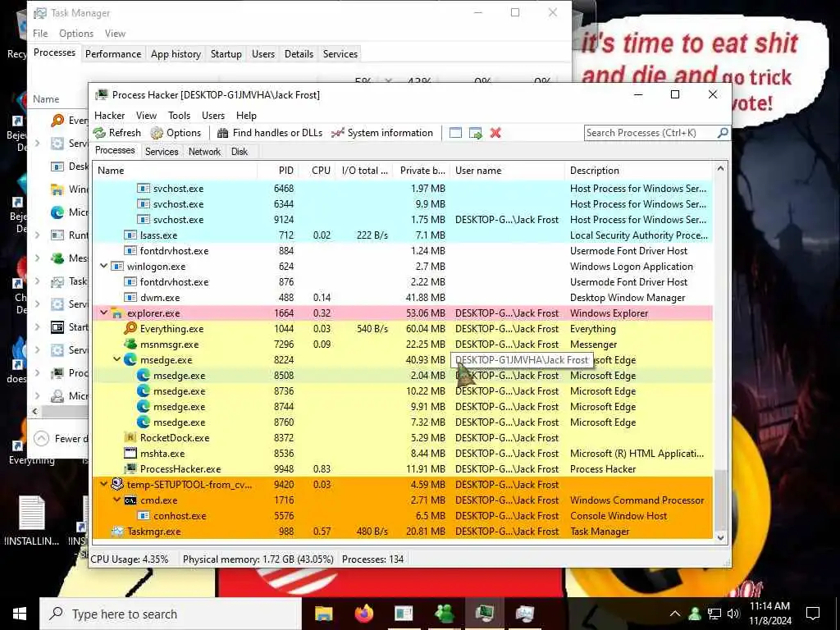Click the red X terminate toolbar icon
The image size is (840, 630).
click(x=495, y=133)
